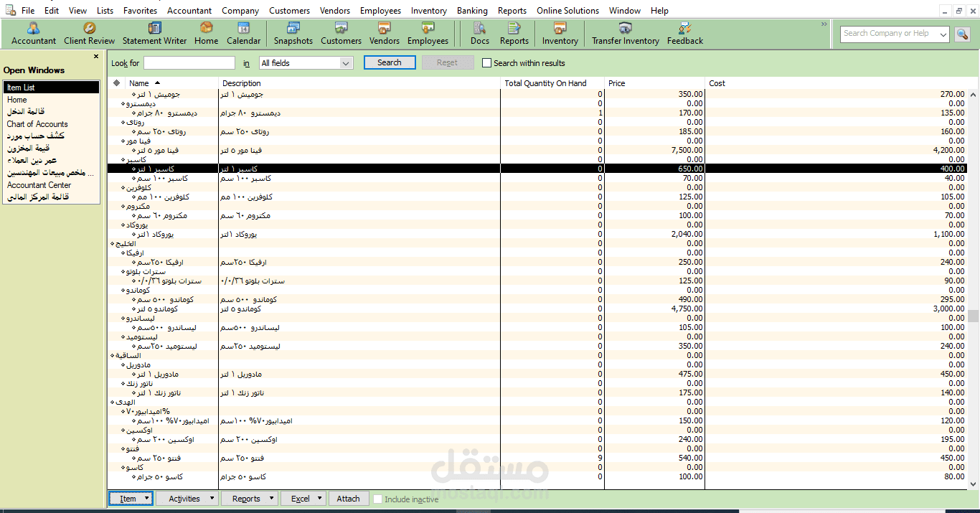This screenshot has width=980, height=513.
Task: Toggle Search within results checkbox
Action: (x=486, y=63)
